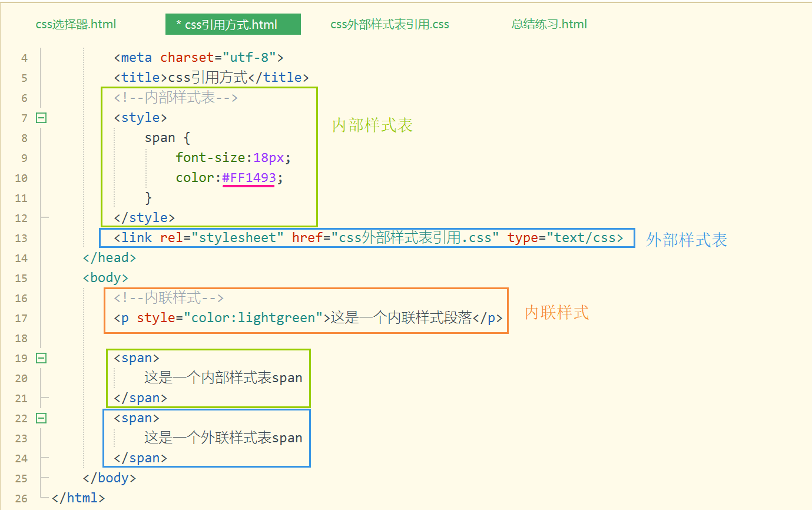Viewport: 812px width, 510px height.
Task: Click the closing </head> tag
Action: click(110, 257)
